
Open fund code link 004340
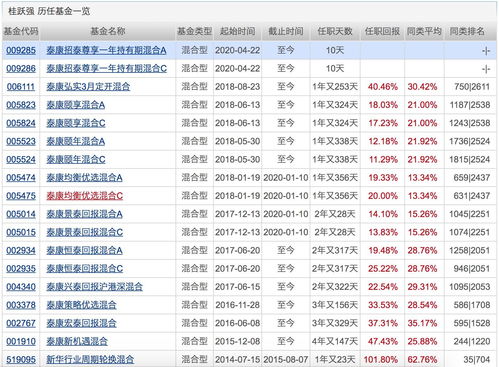(21, 287)
